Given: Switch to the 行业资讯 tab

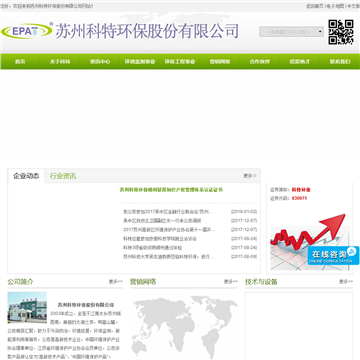Looking at the screenshot, I should coord(63,176).
